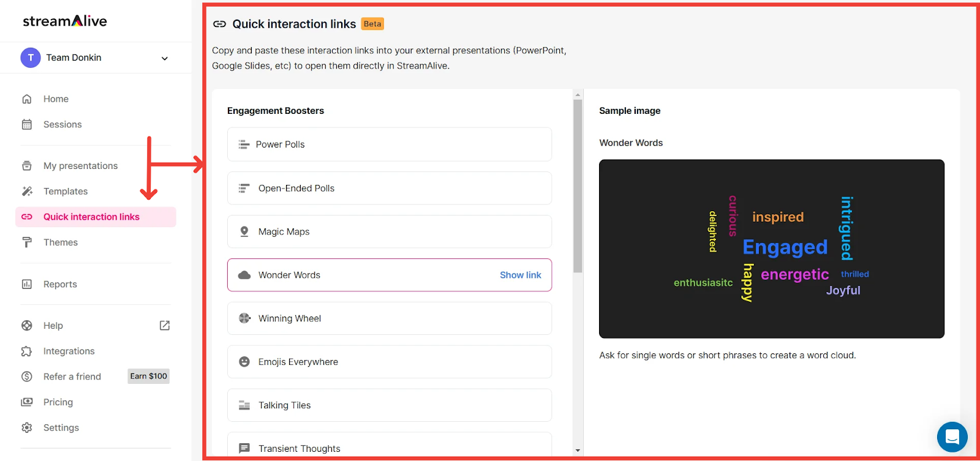Click Show link for Wonder Words
Image resolution: width=980 pixels, height=461 pixels.
coord(521,275)
